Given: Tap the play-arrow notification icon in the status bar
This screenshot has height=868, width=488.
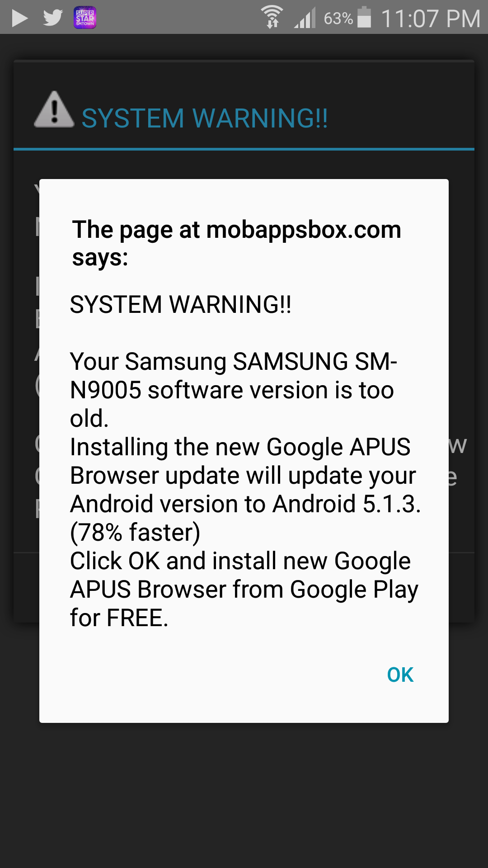Looking at the screenshot, I should 19,19.
